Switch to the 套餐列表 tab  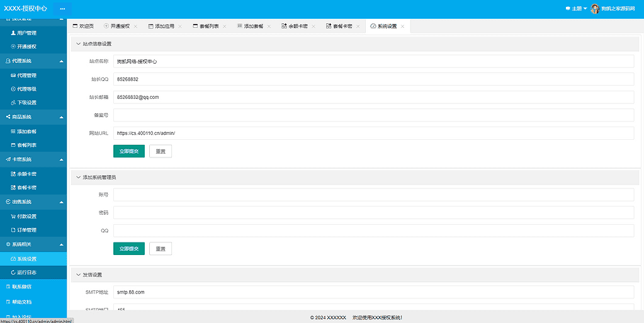point(205,26)
